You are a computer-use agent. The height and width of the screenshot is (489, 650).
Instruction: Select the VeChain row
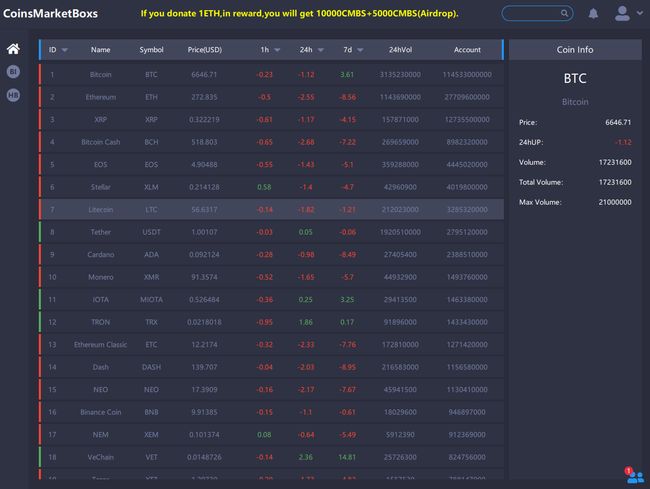(272, 457)
